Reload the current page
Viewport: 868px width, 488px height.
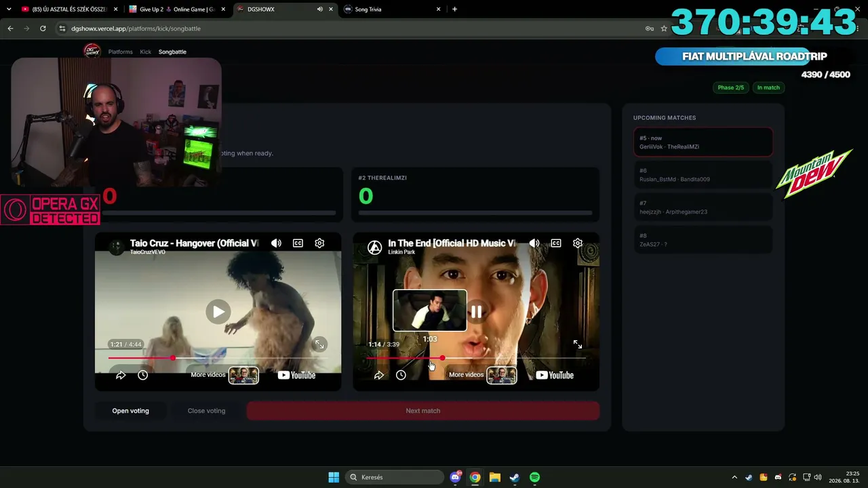(43, 28)
